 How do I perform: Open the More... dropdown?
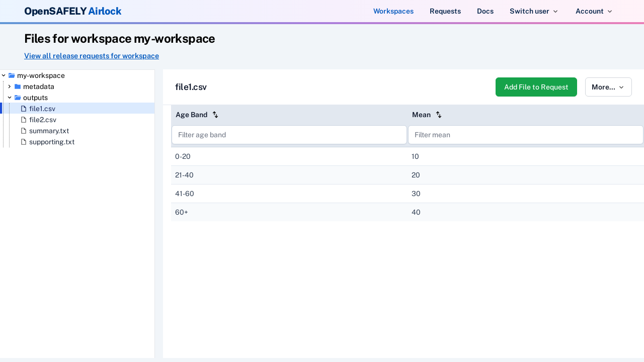(608, 87)
